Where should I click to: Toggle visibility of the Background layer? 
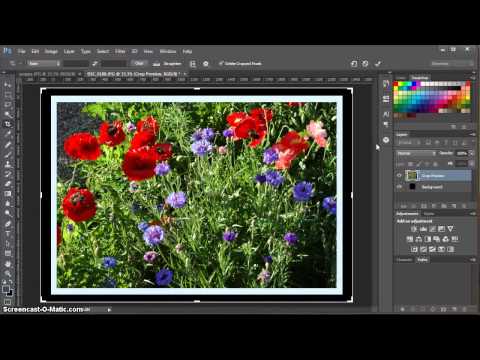(x=399, y=187)
